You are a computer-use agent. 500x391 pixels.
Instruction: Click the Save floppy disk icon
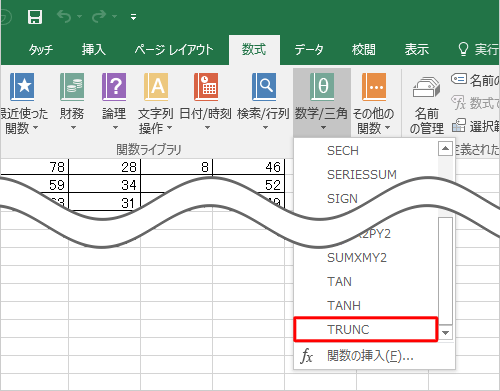35,17
